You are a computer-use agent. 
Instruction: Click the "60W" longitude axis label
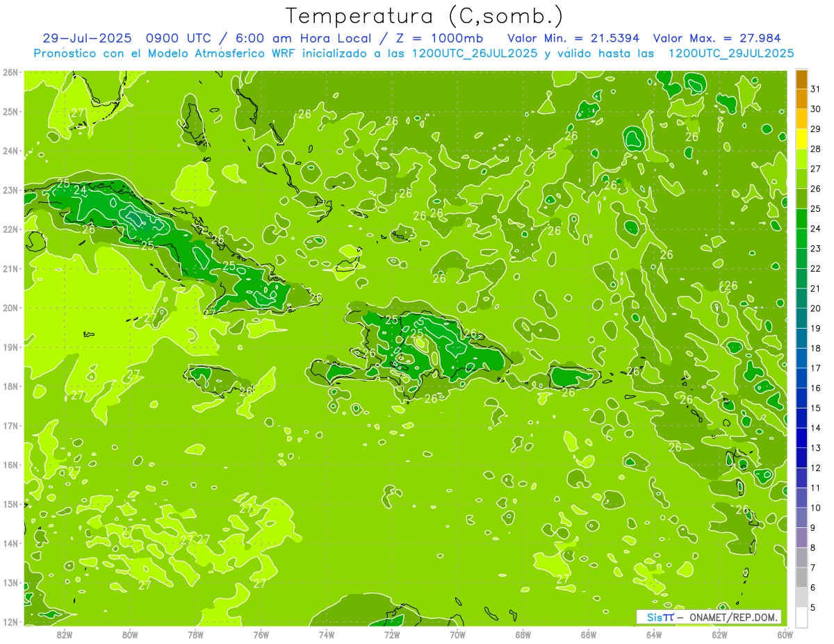(785, 634)
